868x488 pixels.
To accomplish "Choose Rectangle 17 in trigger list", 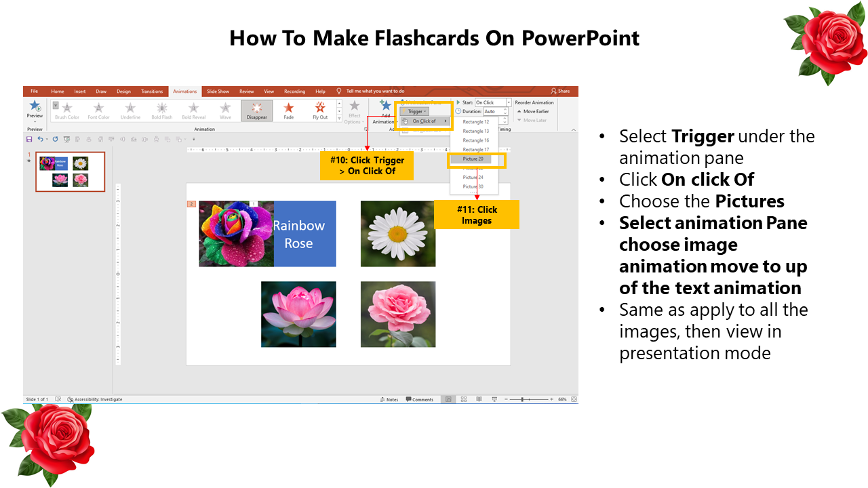I will pyautogui.click(x=475, y=149).
